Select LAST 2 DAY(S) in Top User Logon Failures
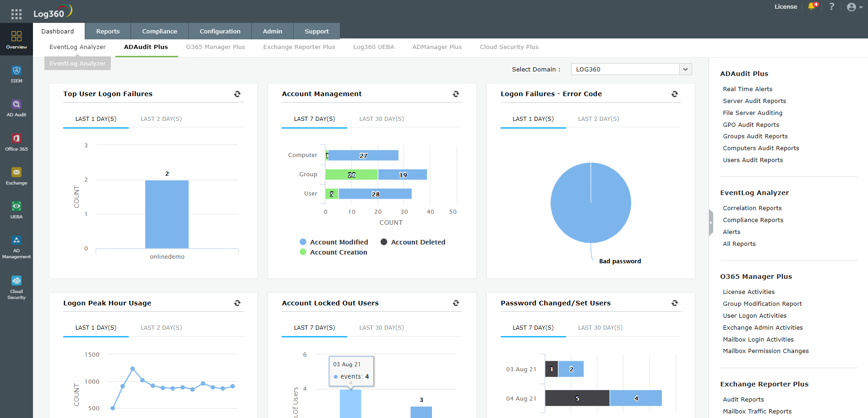868x418 pixels. pyautogui.click(x=161, y=119)
